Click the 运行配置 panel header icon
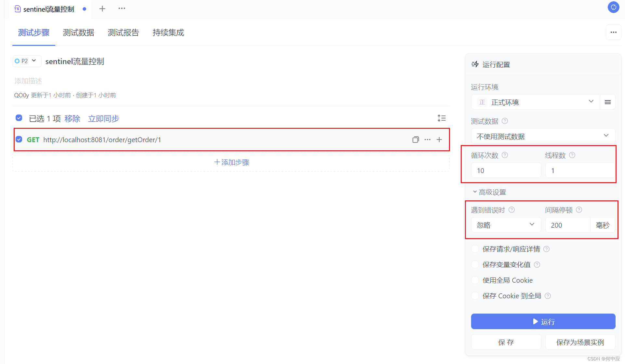The height and width of the screenshot is (364, 625). click(x=475, y=64)
